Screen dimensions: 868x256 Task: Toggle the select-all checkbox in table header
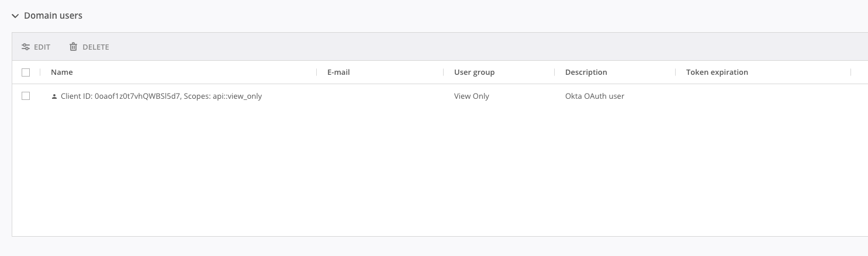(26, 72)
